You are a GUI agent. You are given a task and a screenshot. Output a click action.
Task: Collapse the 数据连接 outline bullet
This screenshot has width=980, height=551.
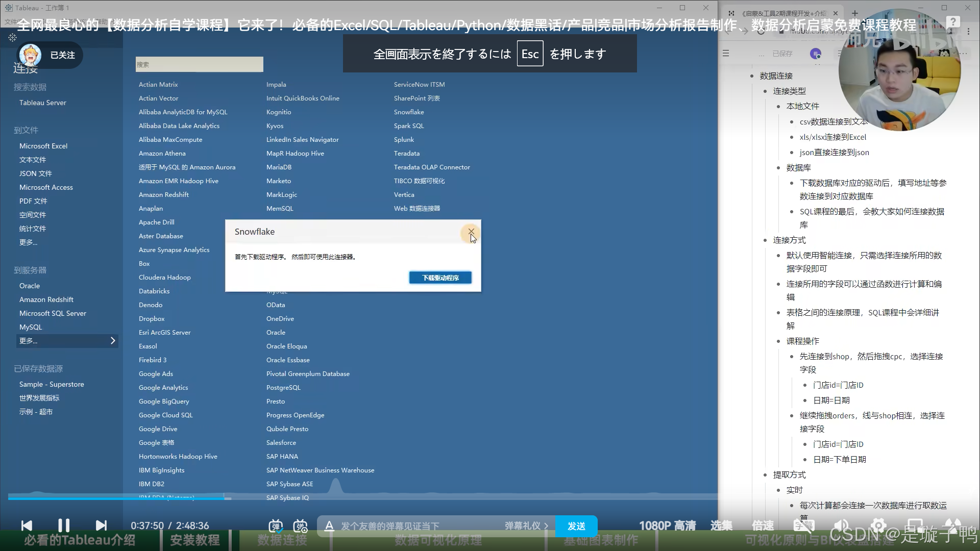(752, 76)
